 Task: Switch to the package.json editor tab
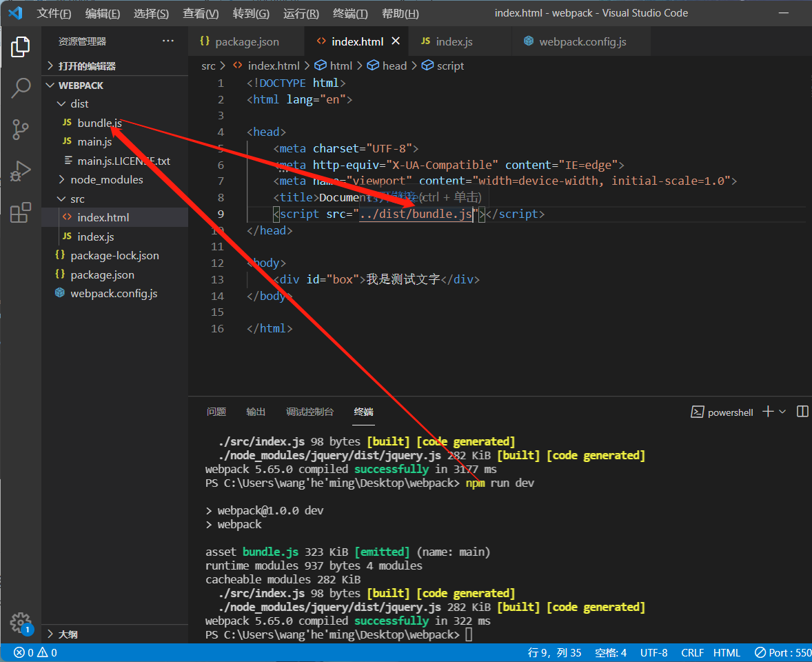click(247, 41)
